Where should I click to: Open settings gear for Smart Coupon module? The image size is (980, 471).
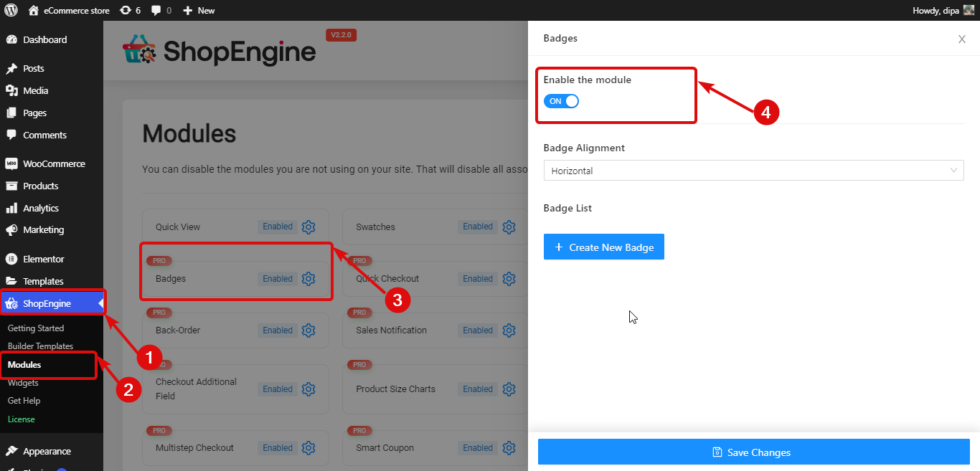tap(509, 448)
